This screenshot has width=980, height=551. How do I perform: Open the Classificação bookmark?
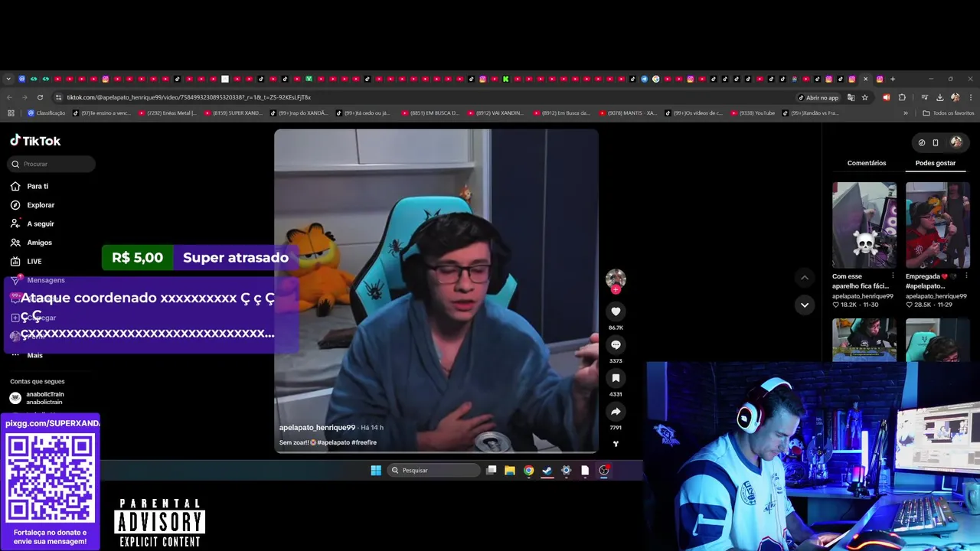(46, 112)
